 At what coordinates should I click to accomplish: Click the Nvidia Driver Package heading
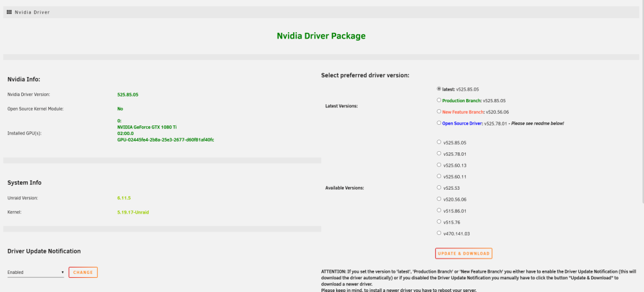coord(321,36)
